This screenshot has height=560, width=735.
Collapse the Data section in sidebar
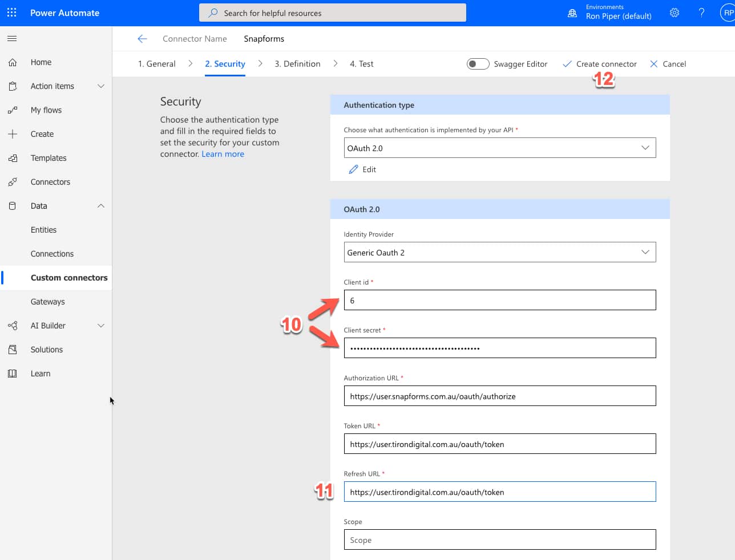tap(101, 206)
